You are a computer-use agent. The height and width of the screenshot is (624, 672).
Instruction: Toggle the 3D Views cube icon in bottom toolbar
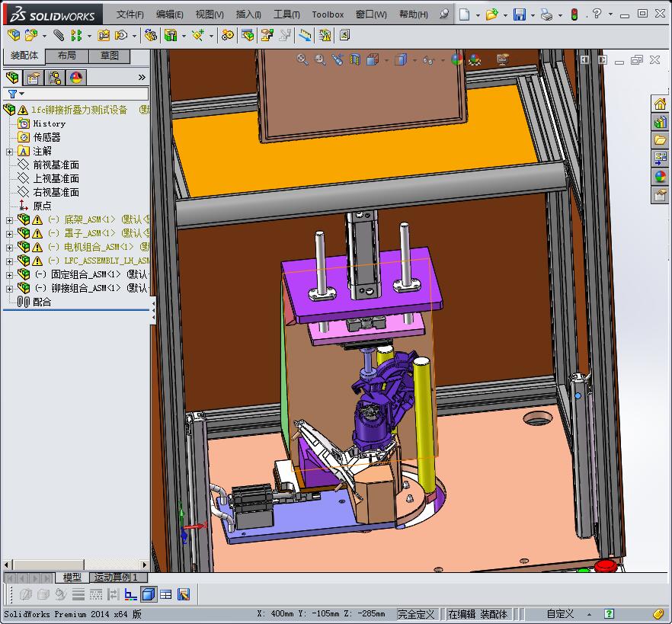tap(149, 594)
